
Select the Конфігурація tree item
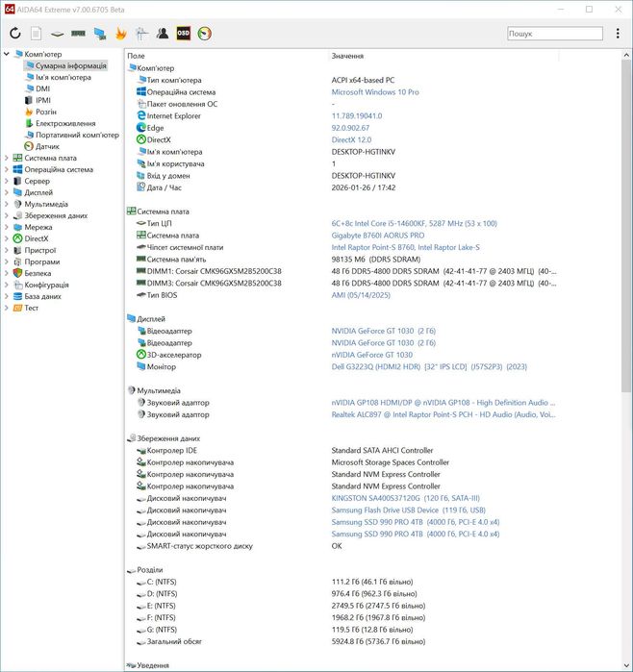[40, 285]
